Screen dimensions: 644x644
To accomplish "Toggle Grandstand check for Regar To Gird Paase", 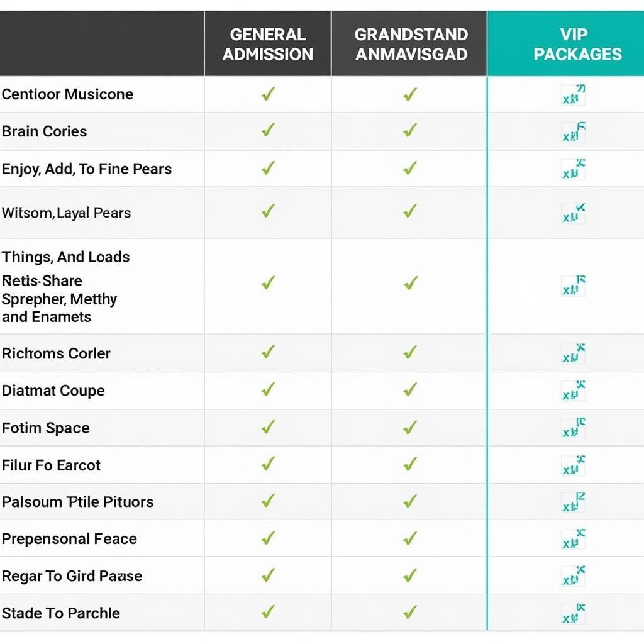I will (410, 575).
